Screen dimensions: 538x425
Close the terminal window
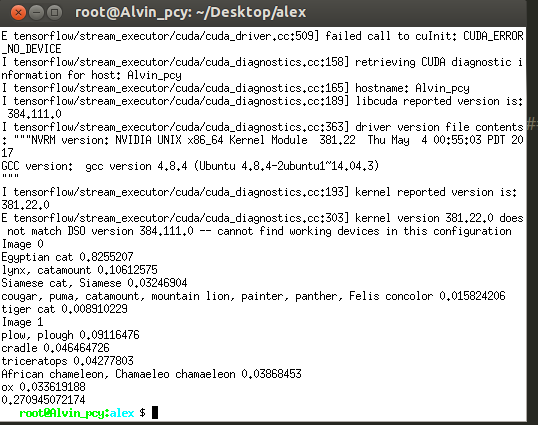pyautogui.click(x=18, y=13)
